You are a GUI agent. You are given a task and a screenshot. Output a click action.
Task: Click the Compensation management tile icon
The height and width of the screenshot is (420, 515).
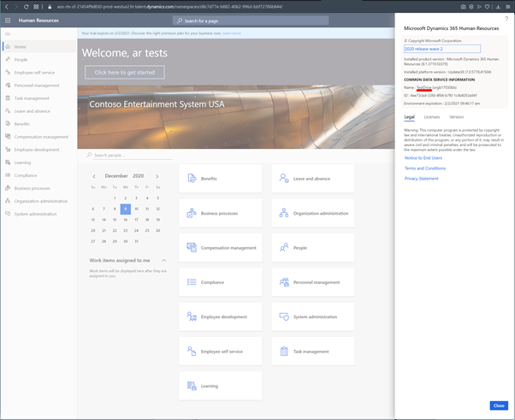coord(192,247)
